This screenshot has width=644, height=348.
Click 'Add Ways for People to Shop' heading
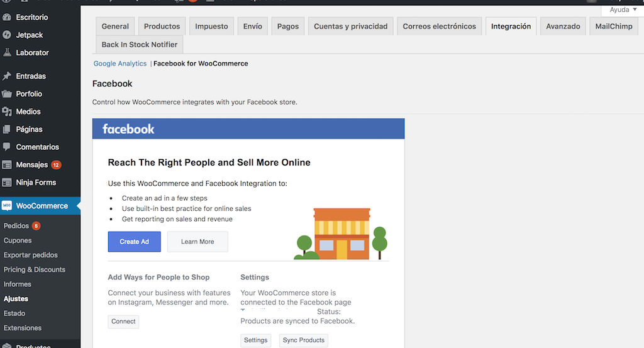pos(158,278)
